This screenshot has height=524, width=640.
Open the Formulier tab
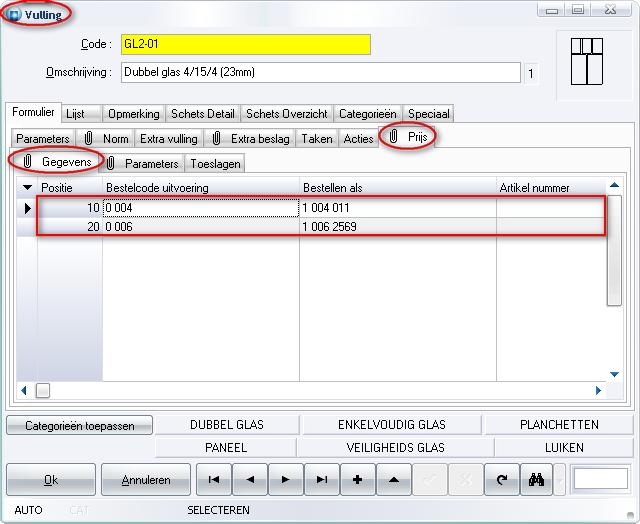(33, 112)
